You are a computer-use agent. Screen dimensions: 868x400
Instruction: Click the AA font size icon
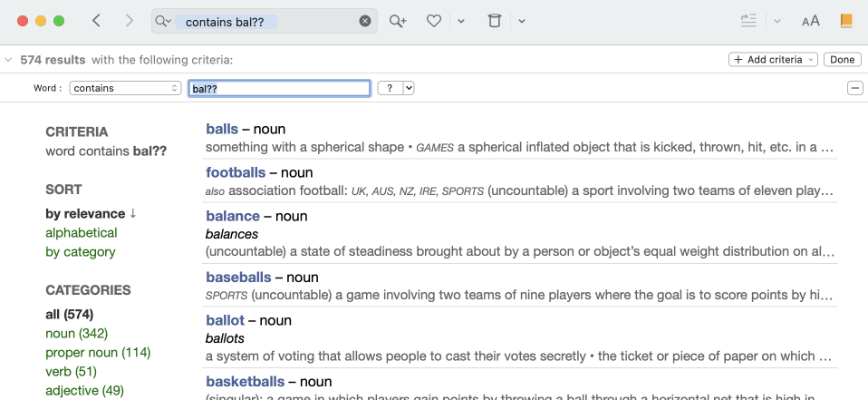click(x=810, y=21)
